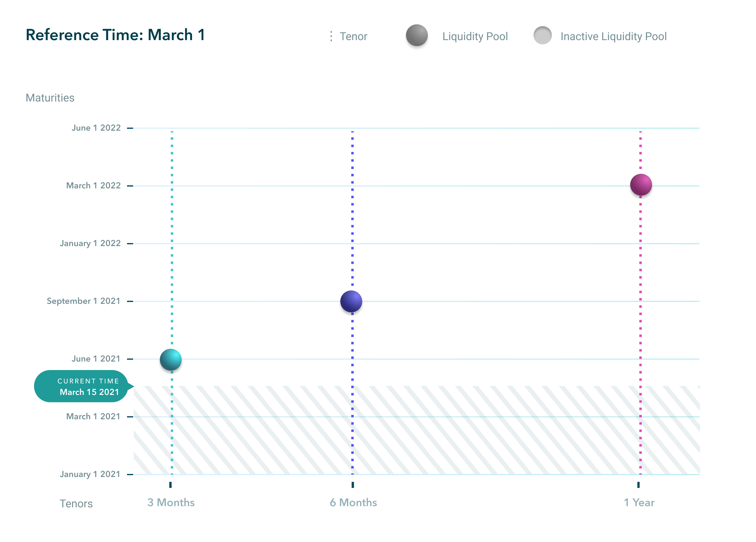Select the June 1 2021 maturity label
This screenshot has width=756, height=542.
click(96, 359)
